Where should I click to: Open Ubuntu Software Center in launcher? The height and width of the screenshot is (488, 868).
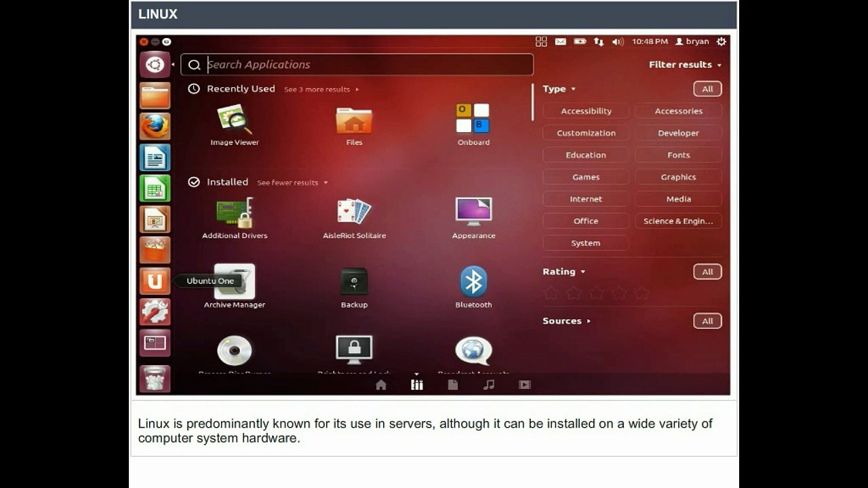click(155, 250)
